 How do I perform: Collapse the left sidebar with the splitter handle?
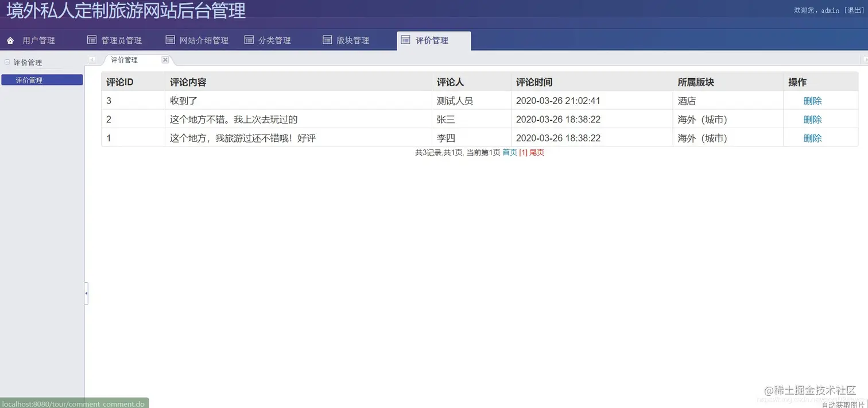point(86,294)
